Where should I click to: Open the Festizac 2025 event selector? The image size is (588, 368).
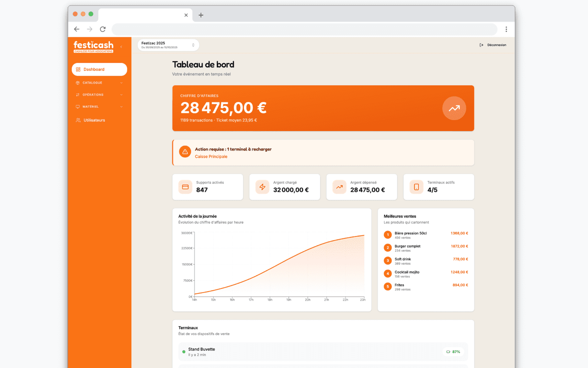[168, 45]
